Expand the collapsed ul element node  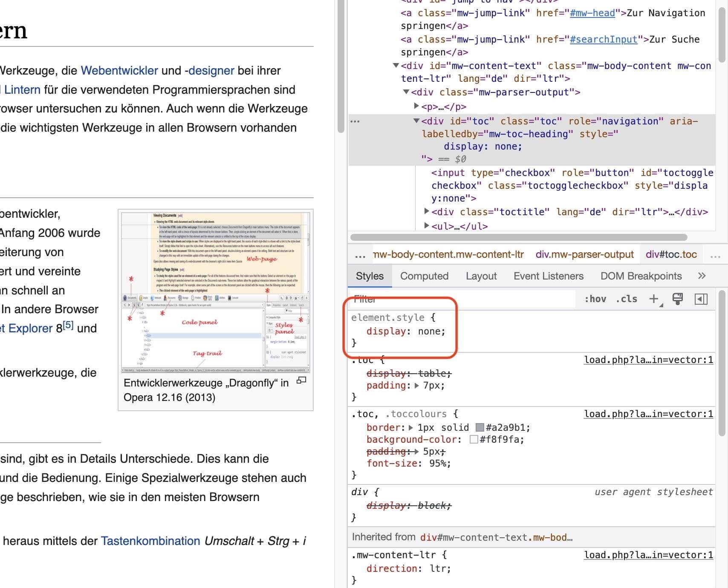coord(426,225)
